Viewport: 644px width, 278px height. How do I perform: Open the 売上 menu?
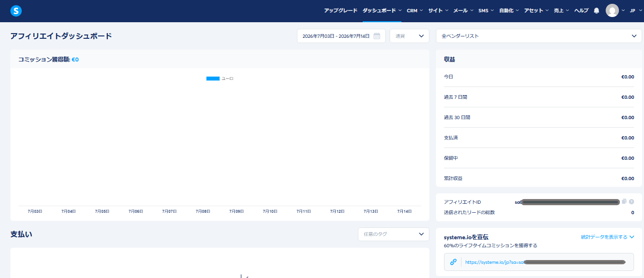(x=561, y=10)
